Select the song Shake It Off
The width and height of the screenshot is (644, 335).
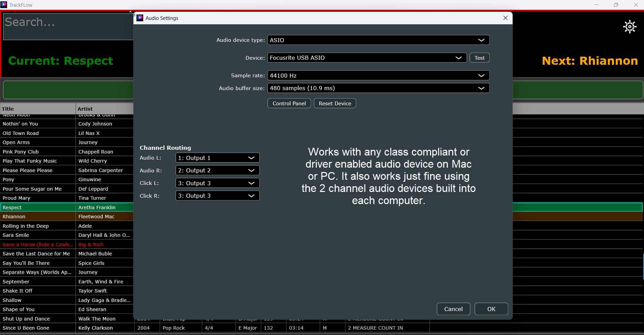[37, 290]
